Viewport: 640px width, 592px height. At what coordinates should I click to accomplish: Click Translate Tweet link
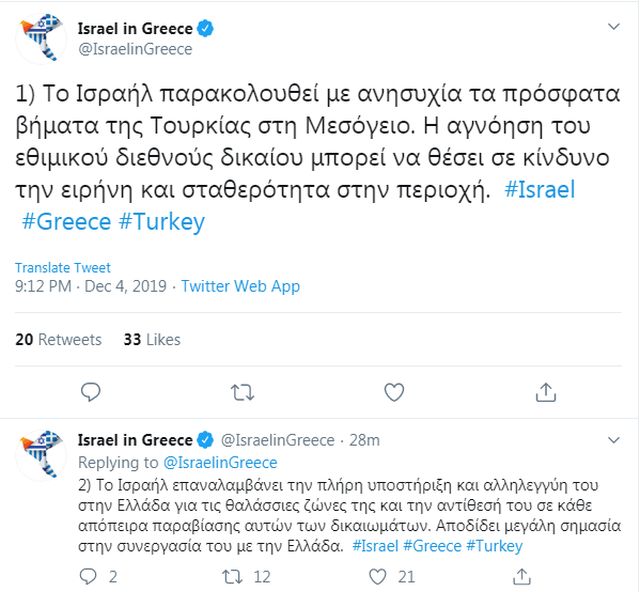63,268
